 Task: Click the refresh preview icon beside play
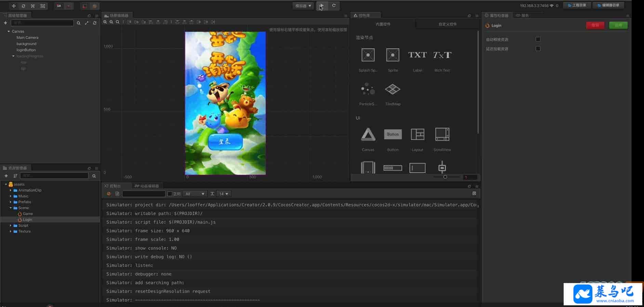[334, 6]
